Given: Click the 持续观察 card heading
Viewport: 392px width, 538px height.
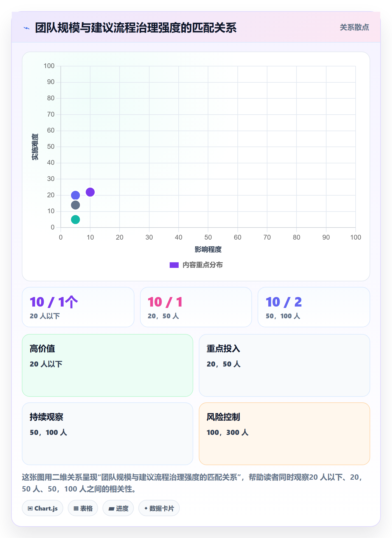Looking at the screenshot, I should pos(46,417).
